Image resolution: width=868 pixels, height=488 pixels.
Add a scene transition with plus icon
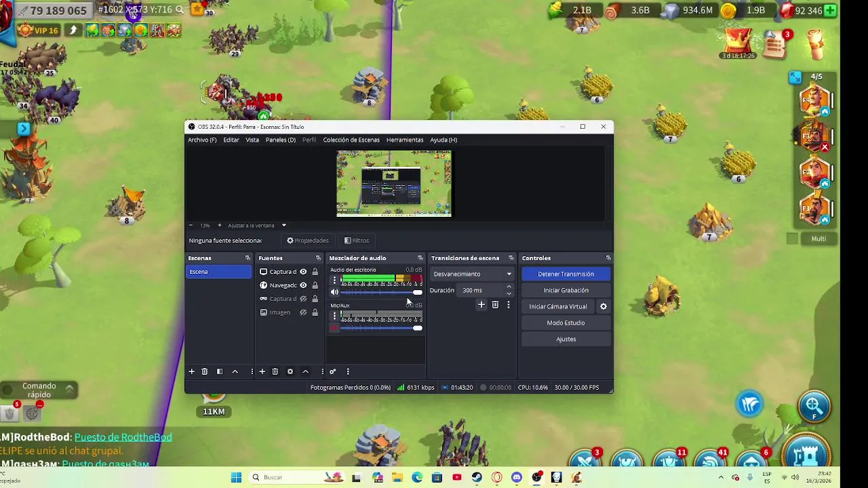tap(481, 305)
